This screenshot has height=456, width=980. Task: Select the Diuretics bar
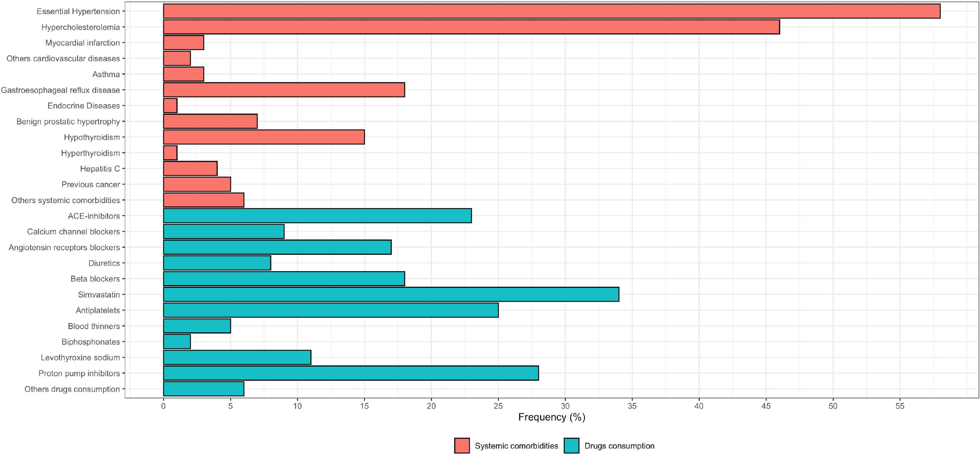[217, 263]
